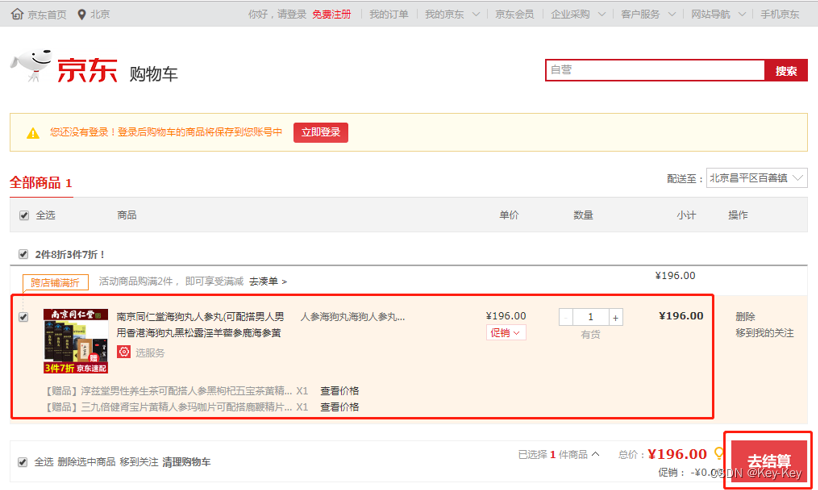Click the 去结算 checkout button
This screenshot has height=490, width=818.
click(768, 460)
